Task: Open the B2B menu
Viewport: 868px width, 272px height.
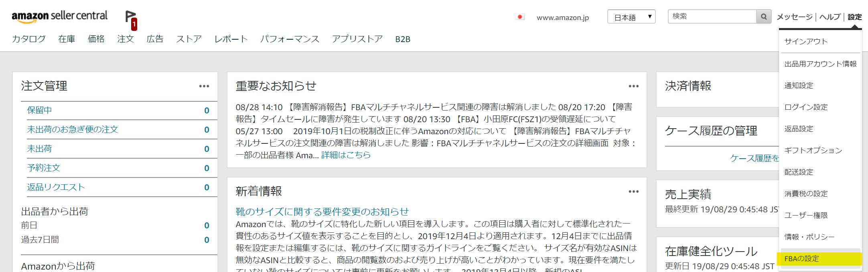Action: click(x=403, y=39)
